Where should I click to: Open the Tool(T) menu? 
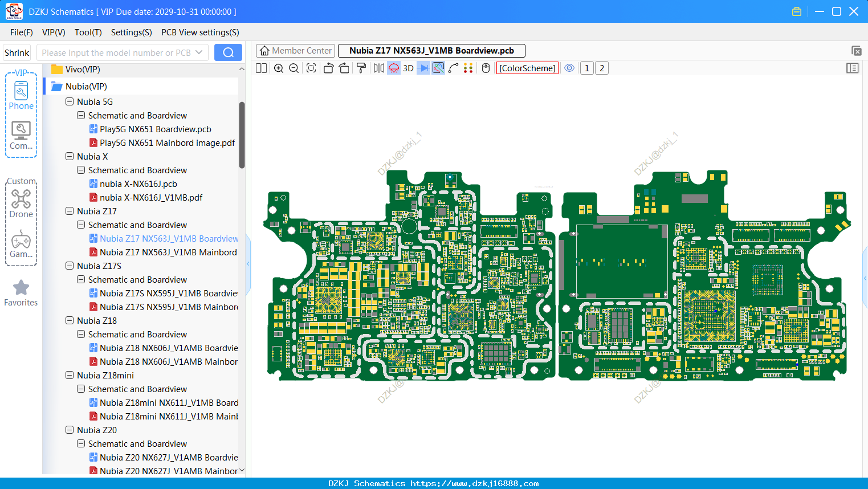(x=88, y=32)
